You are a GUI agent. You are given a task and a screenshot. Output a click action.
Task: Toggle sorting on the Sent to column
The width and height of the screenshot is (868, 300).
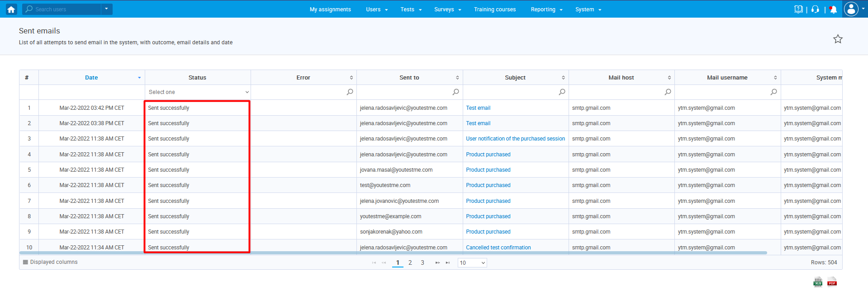tap(409, 78)
